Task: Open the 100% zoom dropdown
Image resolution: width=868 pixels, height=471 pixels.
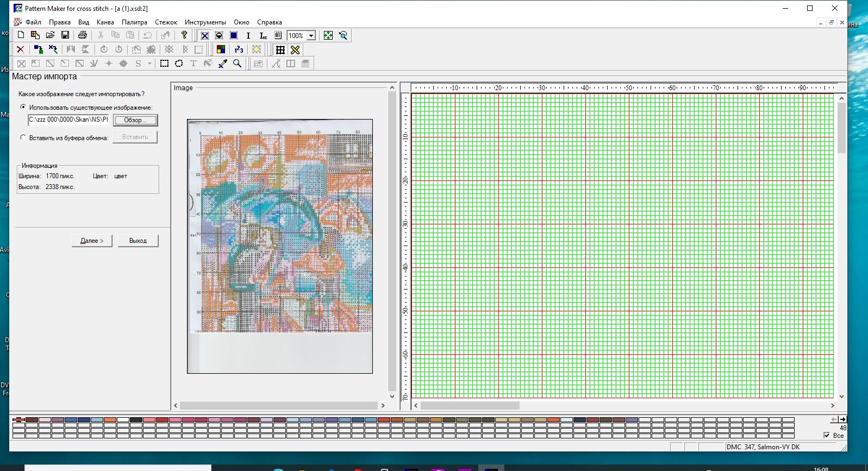Action: [311, 36]
